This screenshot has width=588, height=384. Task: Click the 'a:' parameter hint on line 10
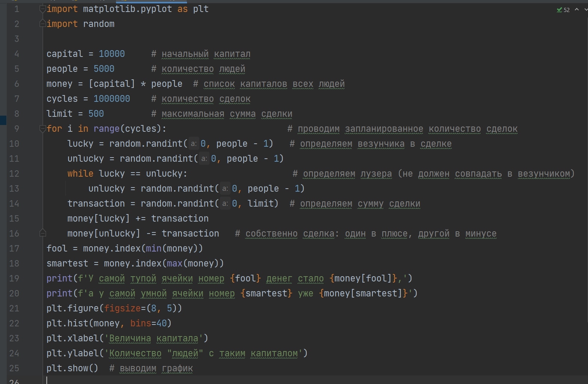[x=193, y=144]
